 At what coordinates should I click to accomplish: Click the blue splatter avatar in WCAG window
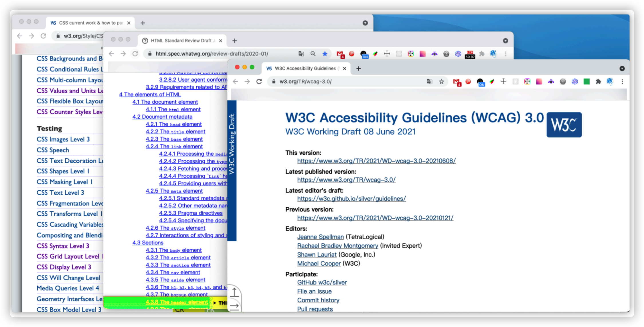pos(610,82)
